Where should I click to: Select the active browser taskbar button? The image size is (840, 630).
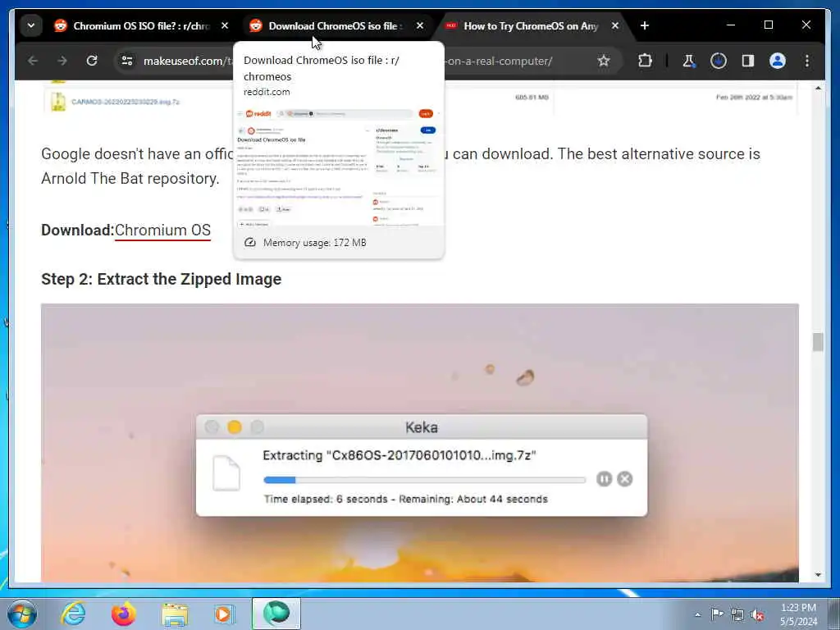pyautogui.click(x=276, y=614)
